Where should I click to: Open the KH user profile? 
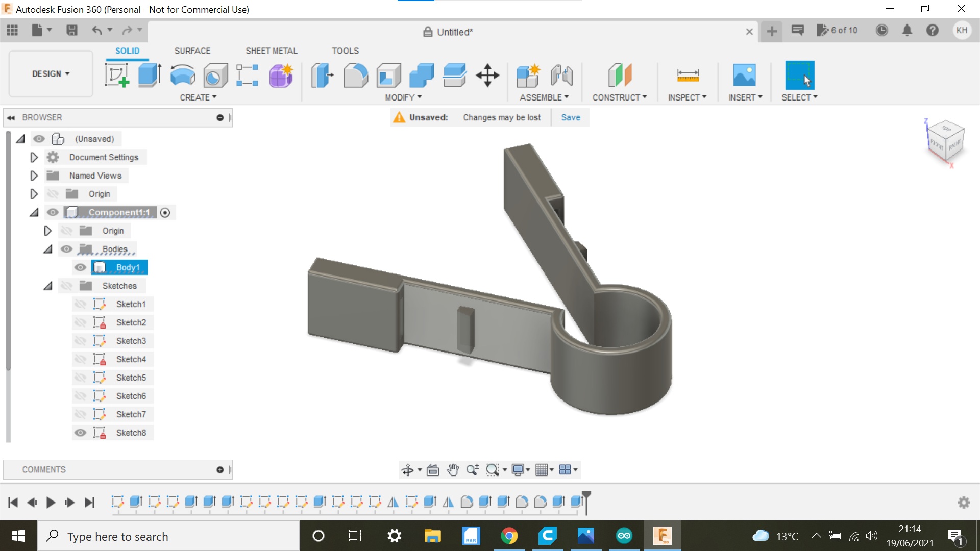(962, 31)
